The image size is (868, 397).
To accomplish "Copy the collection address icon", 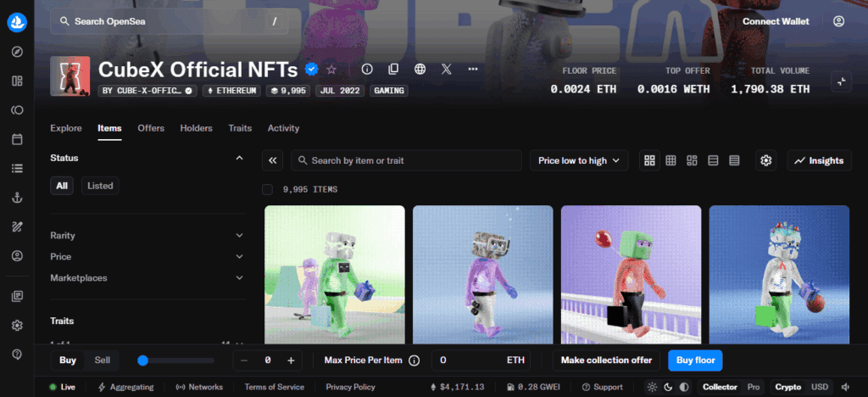I will [x=393, y=70].
